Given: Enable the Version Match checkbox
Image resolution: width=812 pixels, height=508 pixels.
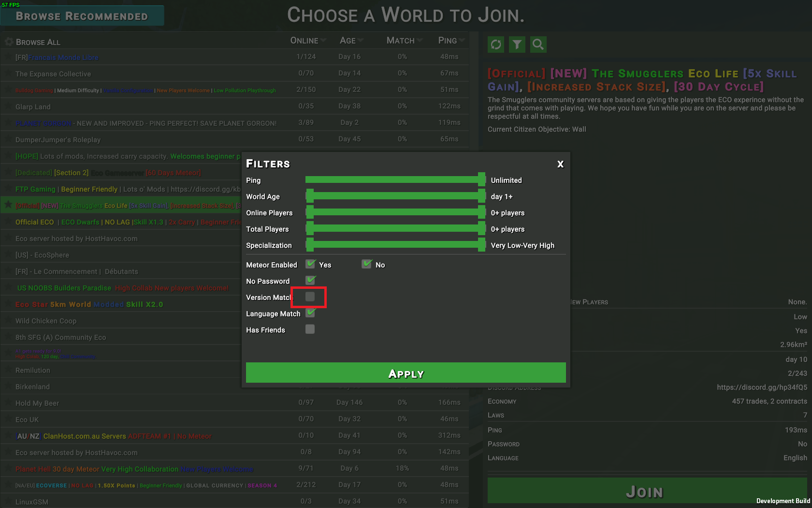Looking at the screenshot, I should [310, 297].
